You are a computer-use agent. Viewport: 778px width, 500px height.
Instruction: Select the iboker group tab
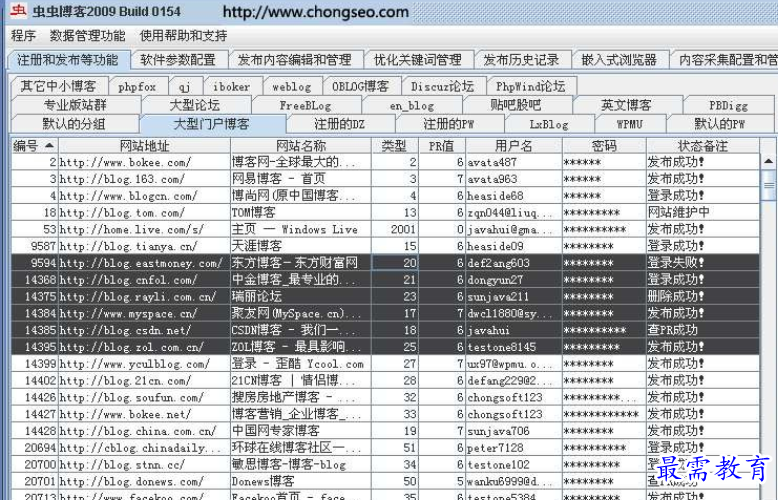coord(232,86)
